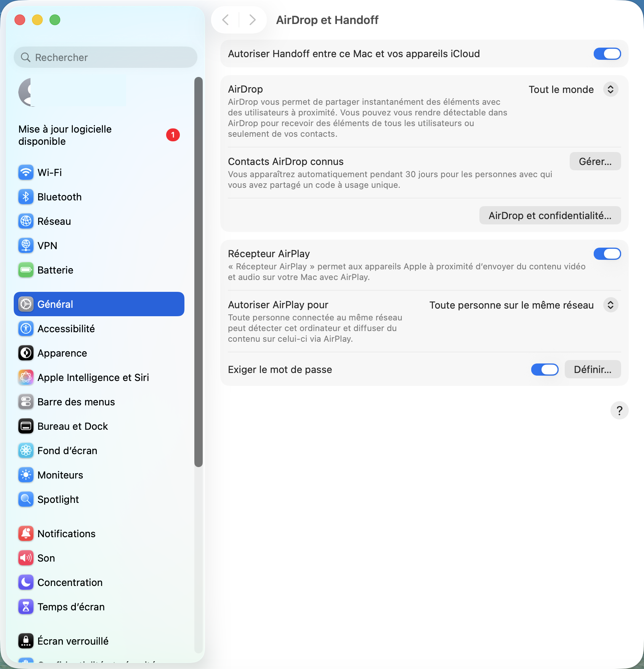Click the Bluetooth icon in sidebar

[26, 197]
